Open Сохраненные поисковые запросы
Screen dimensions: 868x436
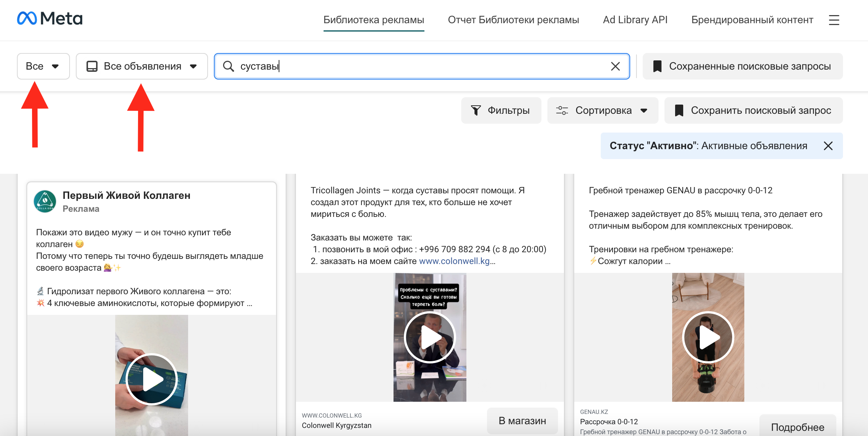point(742,66)
